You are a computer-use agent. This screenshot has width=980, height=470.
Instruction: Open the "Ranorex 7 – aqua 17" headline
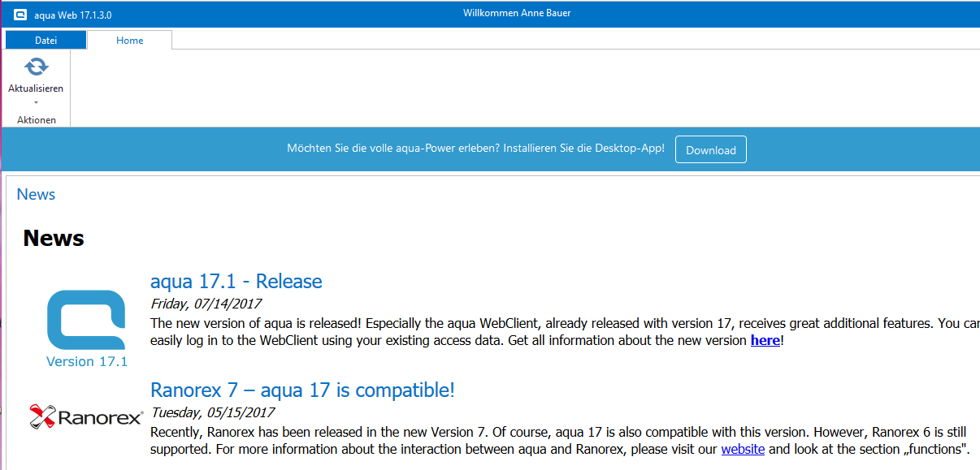(302, 390)
